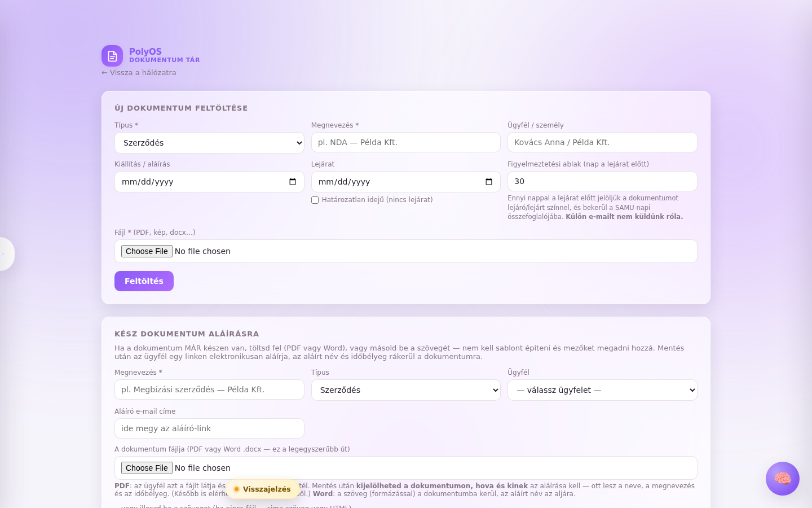The width and height of the screenshot is (812, 508).
Task: Click the Kiállítás / aláírás date field
Action: pyautogui.click(x=209, y=182)
